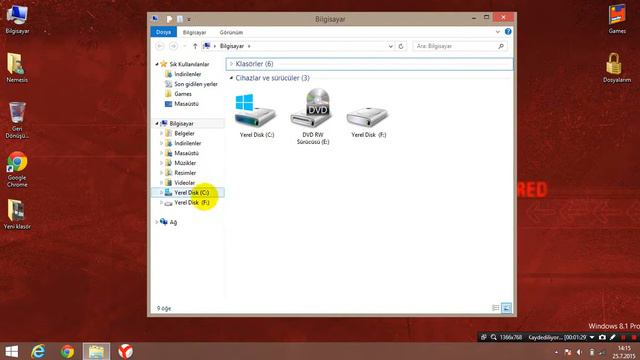640x360 pixels.
Task: Select Yerel Disk (C:) in navigation tree
Action: click(x=188, y=192)
